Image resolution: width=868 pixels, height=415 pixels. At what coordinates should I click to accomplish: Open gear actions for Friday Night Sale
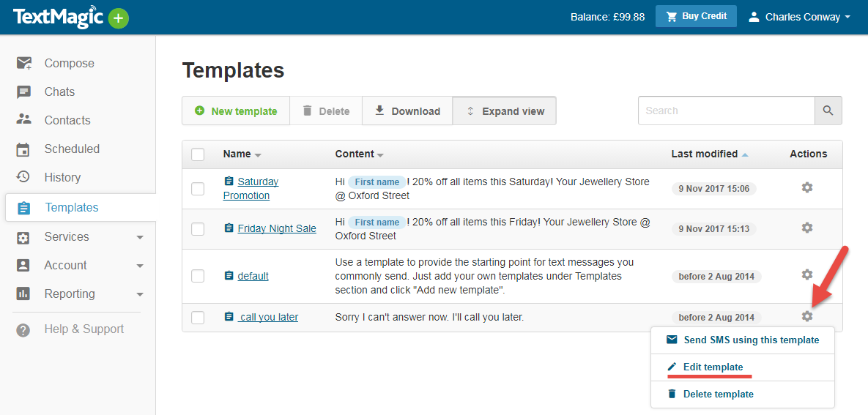(806, 228)
